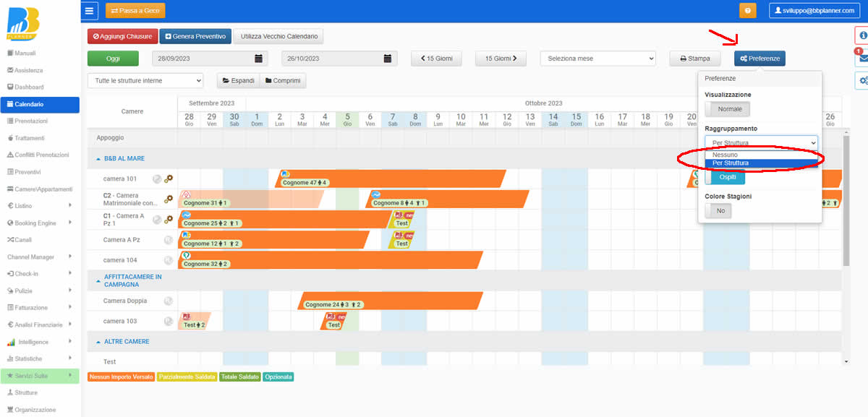Viewport: 868px width, 417px height.
Task: Click the Genera Preventivo button
Action: (194, 36)
